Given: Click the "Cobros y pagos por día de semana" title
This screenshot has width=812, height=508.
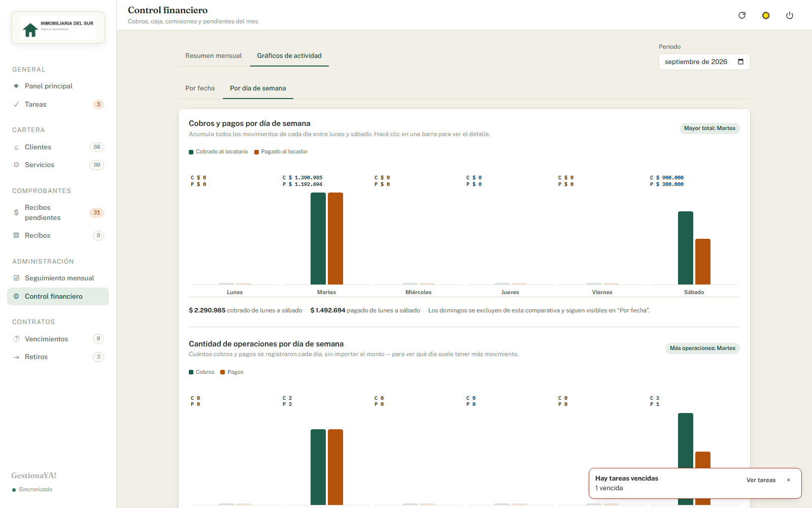Looking at the screenshot, I should coord(250,123).
